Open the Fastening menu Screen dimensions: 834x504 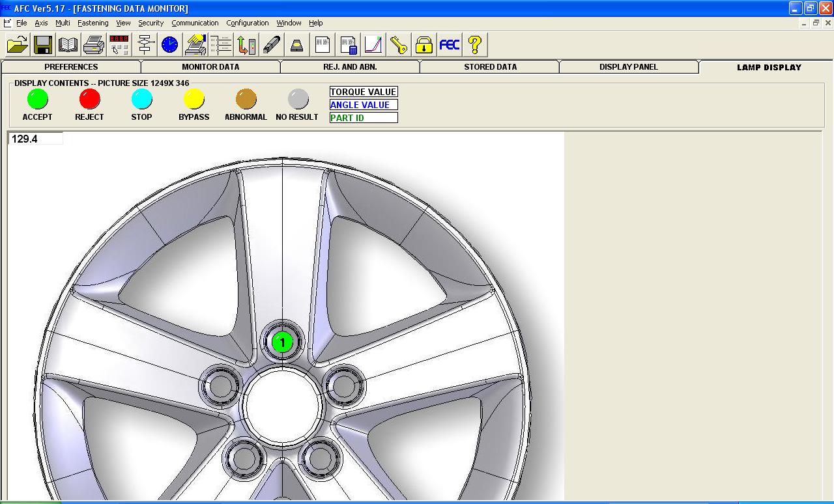point(93,23)
